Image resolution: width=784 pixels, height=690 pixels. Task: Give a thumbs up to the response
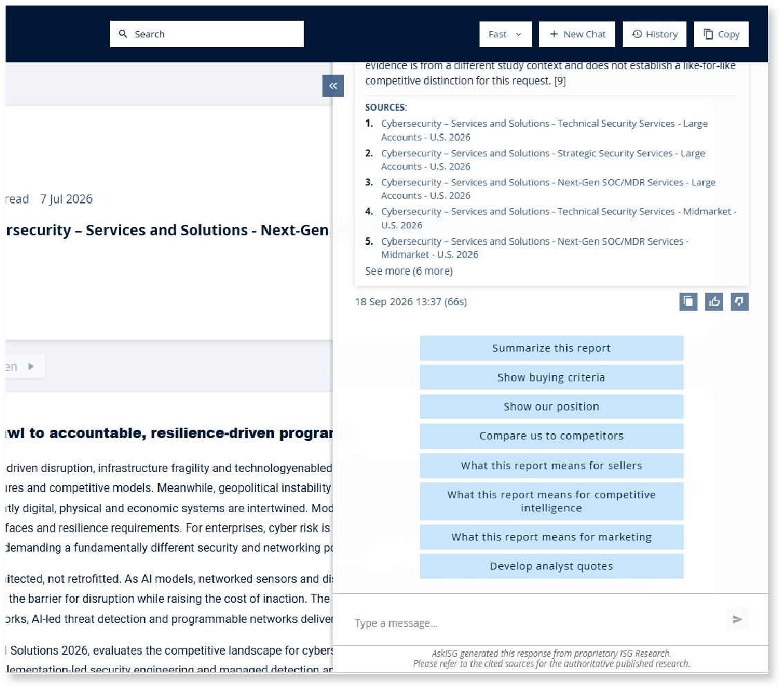714,302
